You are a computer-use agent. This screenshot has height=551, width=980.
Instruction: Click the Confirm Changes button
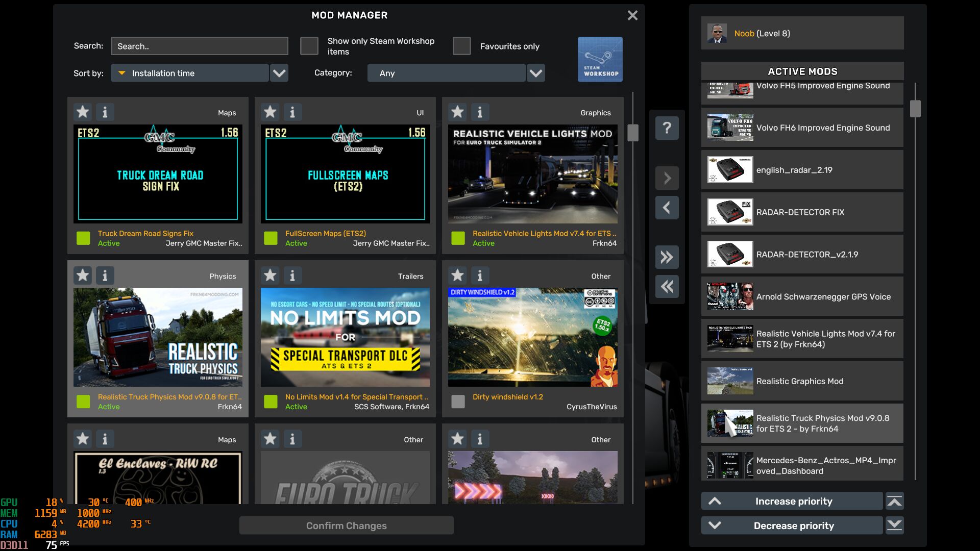(346, 525)
